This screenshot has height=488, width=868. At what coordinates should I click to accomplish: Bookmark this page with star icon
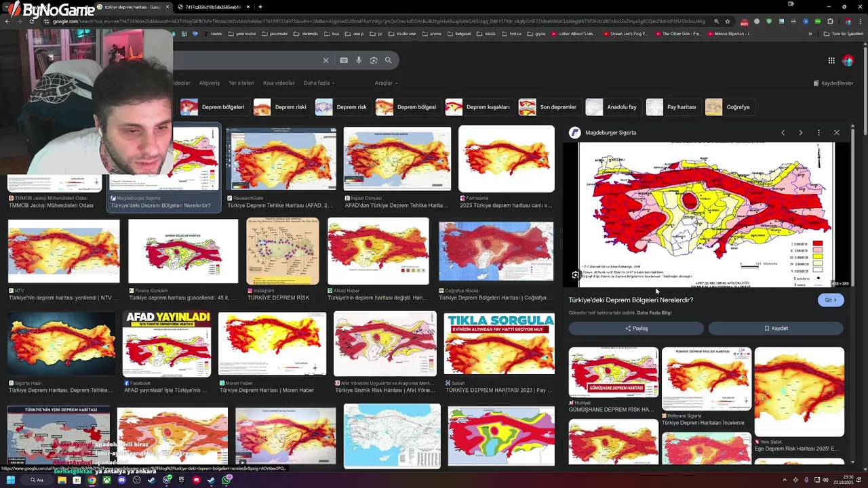pyautogui.click(x=728, y=22)
